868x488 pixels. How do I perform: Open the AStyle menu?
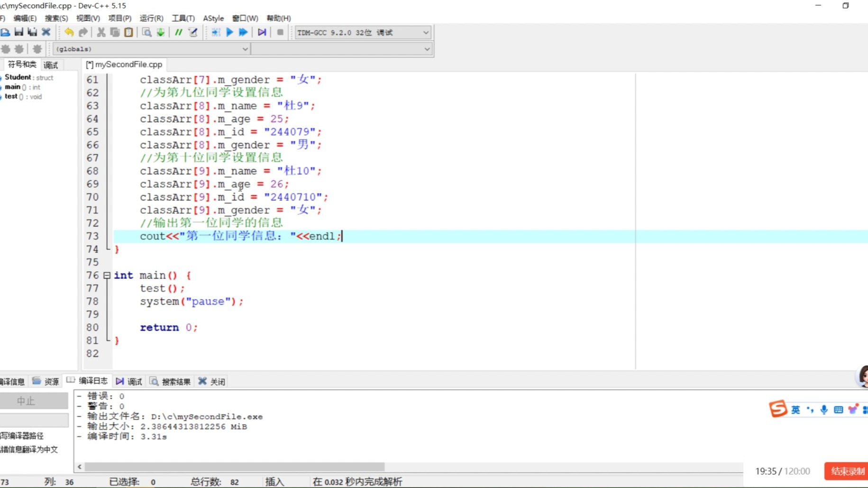213,18
